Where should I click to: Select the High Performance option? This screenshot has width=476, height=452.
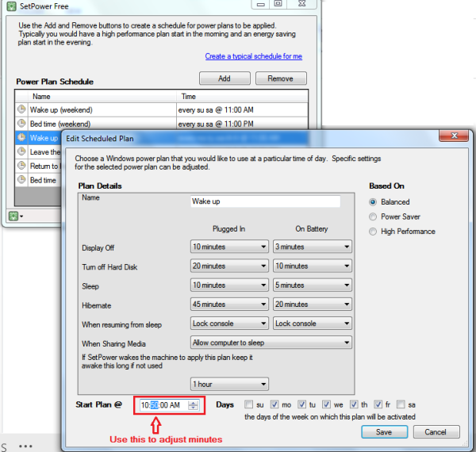click(x=373, y=232)
